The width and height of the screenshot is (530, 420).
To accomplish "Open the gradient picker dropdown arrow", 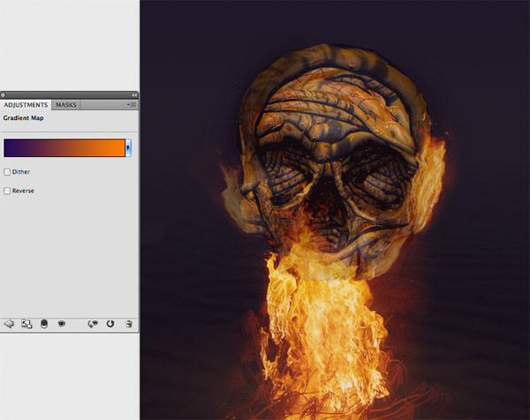I will pos(128,148).
